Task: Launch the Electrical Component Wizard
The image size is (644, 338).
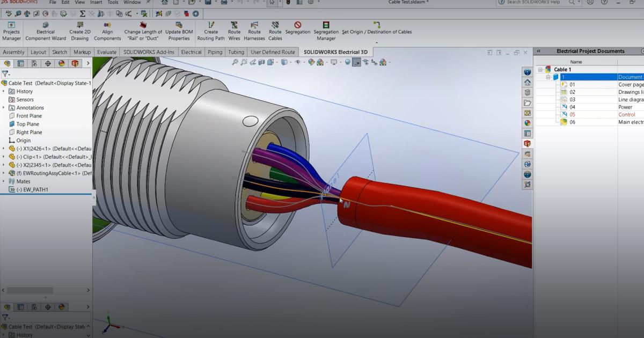Action: pyautogui.click(x=46, y=31)
